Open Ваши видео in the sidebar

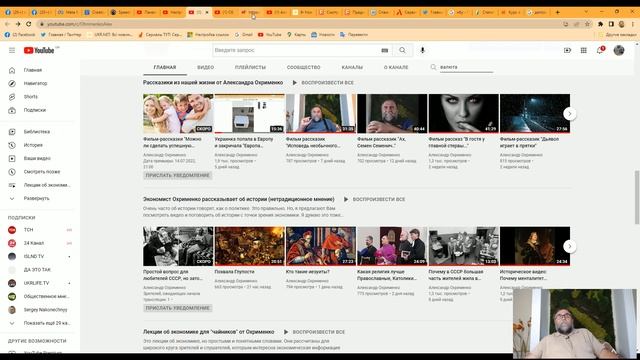pos(38,158)
